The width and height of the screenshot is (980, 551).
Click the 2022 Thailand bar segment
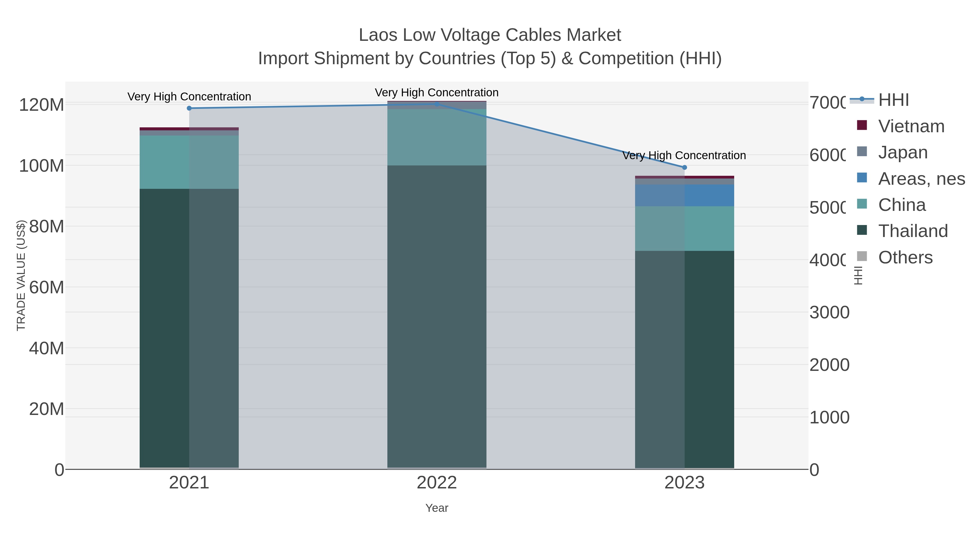pos(437,316)
